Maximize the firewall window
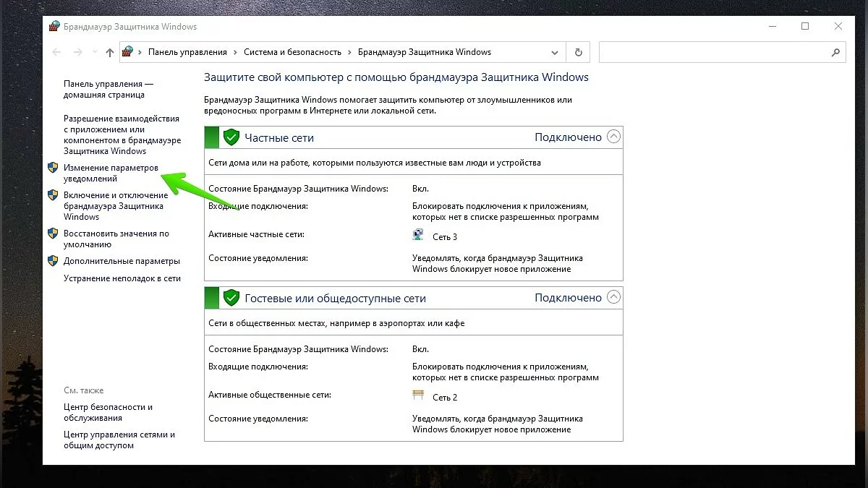 click(x=805, y=27)
